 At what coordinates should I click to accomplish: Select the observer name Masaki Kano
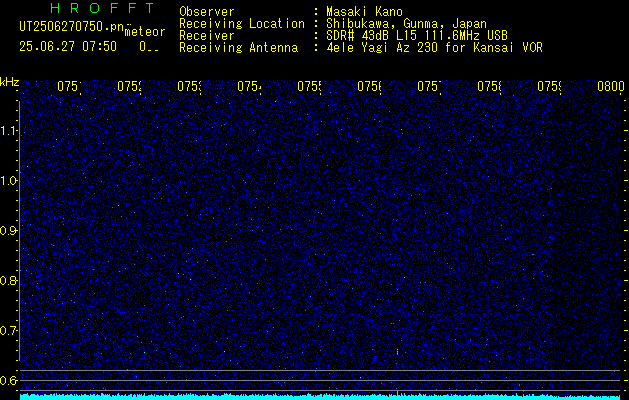(364, 11)
